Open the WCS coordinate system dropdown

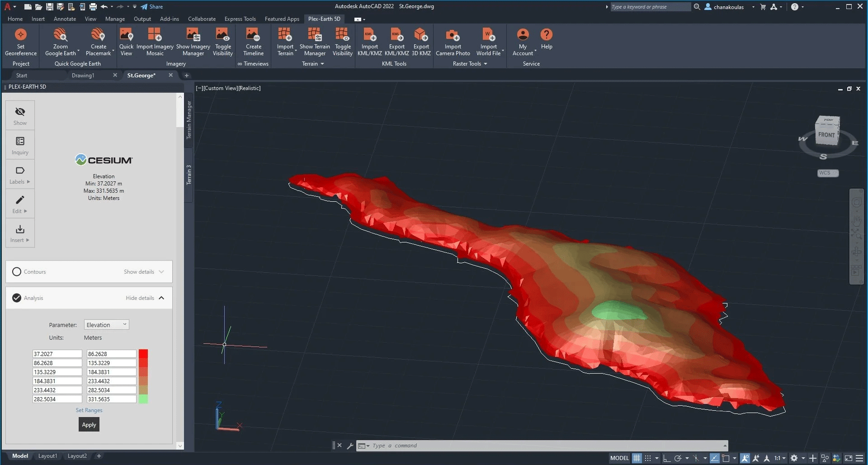(828, 173)
